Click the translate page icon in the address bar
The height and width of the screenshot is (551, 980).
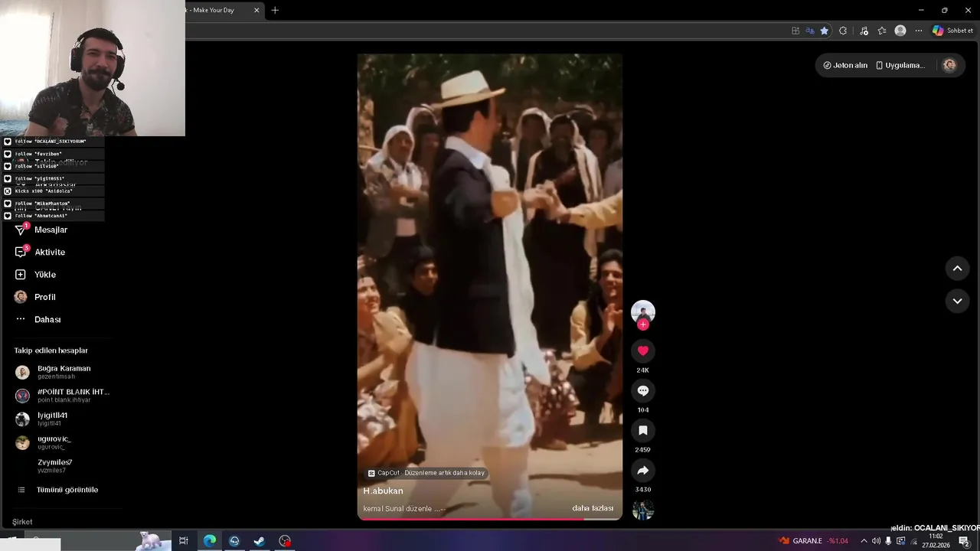[x=810, y=31]
